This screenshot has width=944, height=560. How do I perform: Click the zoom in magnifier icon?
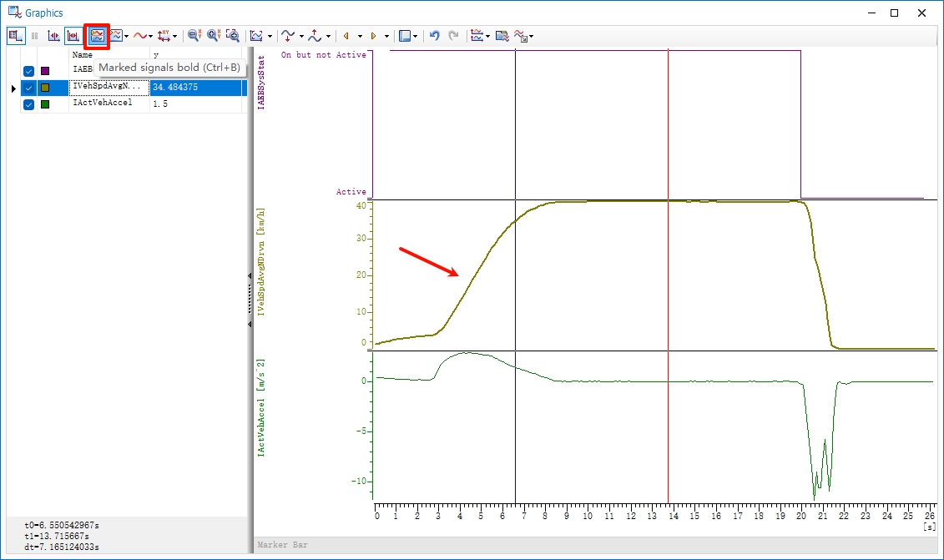(x=213, y=36)
